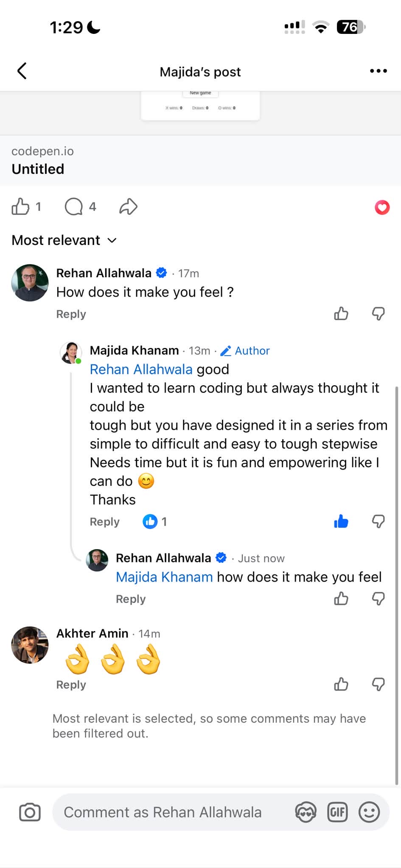
Task: Open camera to attach a photo
Action: pos(30,812)
